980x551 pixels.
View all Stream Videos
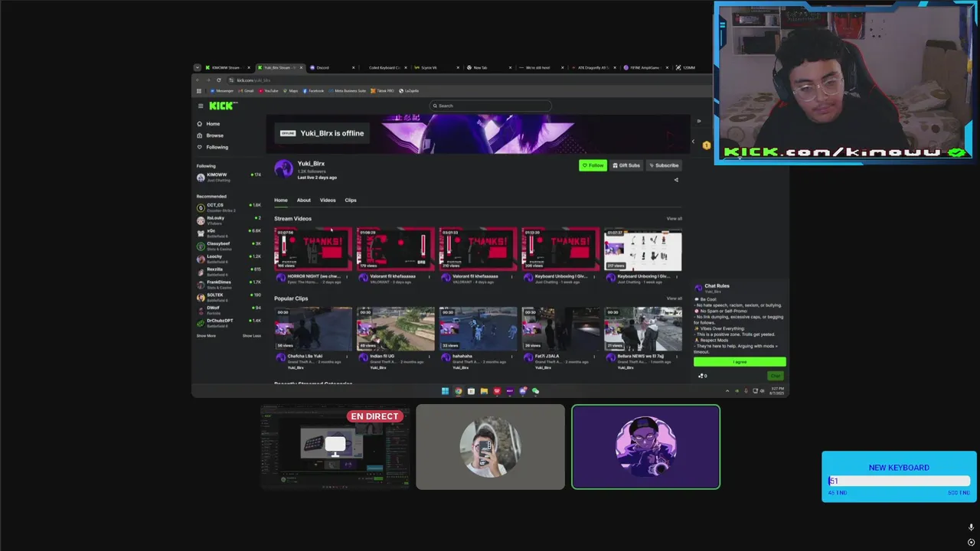[x=674, y=219]
